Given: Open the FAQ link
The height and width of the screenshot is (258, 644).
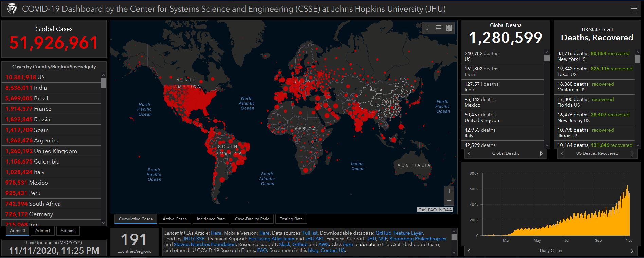Looking at the screenshot, I should (262, 250).
